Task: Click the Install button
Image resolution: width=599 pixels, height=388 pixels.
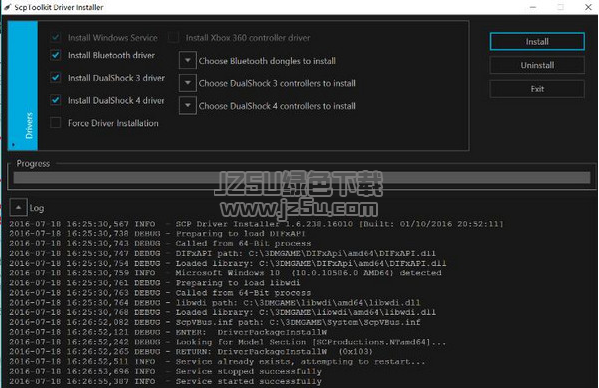Action: [537, 42]
